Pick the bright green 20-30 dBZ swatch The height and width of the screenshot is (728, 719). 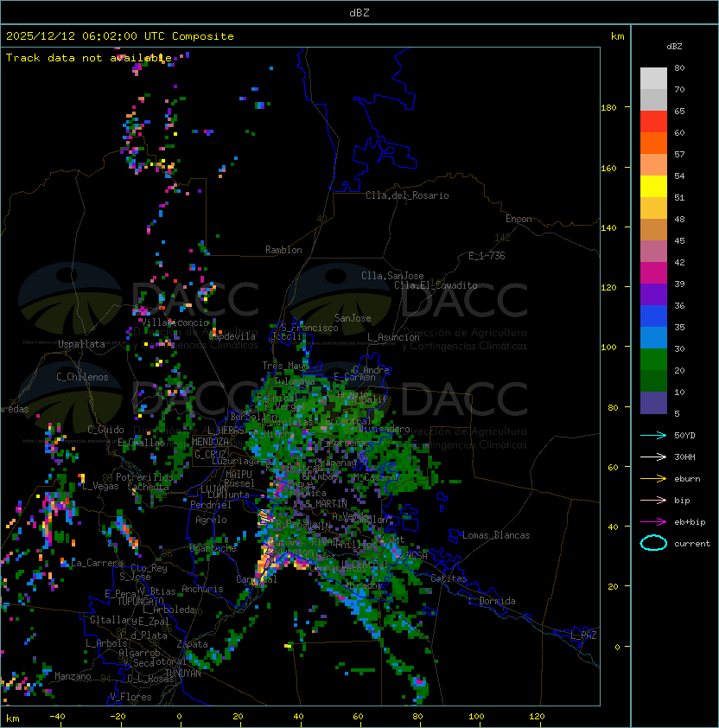653,360
